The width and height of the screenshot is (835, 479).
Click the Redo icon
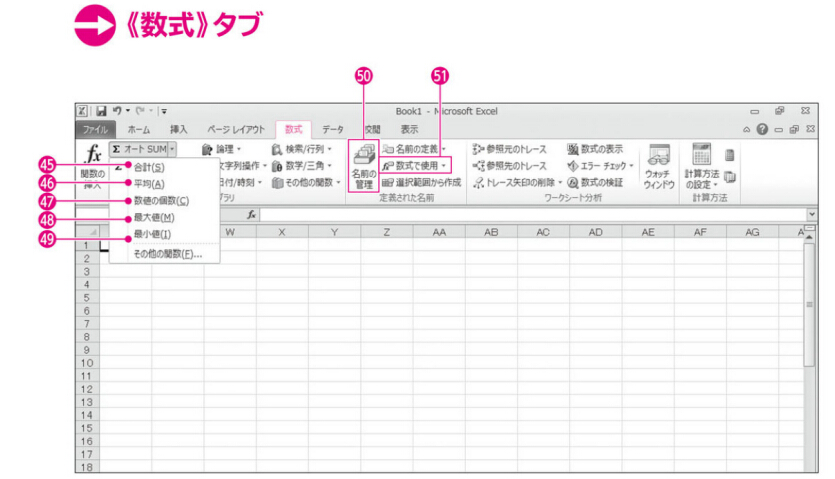tap(141, 110)
